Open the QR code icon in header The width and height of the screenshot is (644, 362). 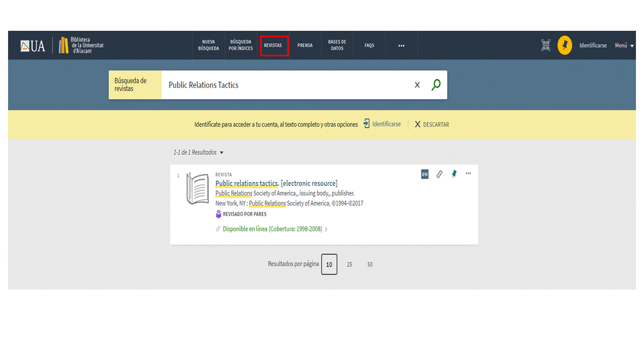click(546, 45)
